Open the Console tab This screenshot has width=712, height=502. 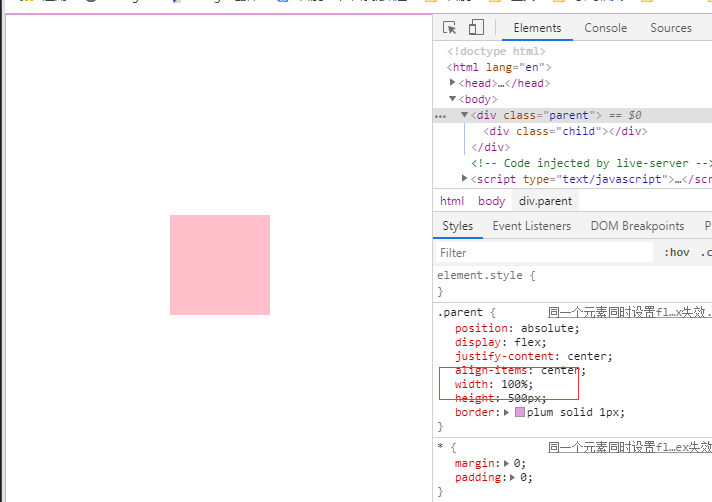point(605,28)
